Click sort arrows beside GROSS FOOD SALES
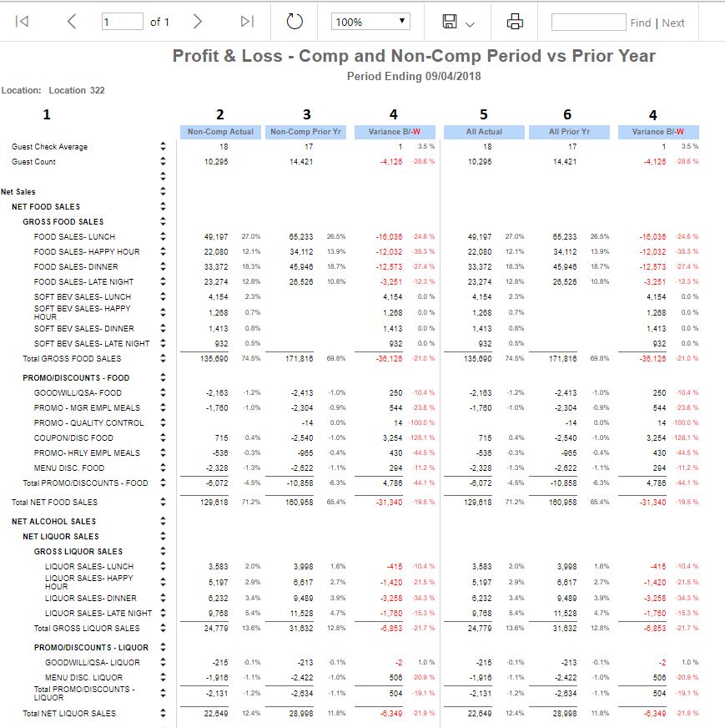Screen dimensions: 725x728 pyautogui.click(x=163, y=221)
